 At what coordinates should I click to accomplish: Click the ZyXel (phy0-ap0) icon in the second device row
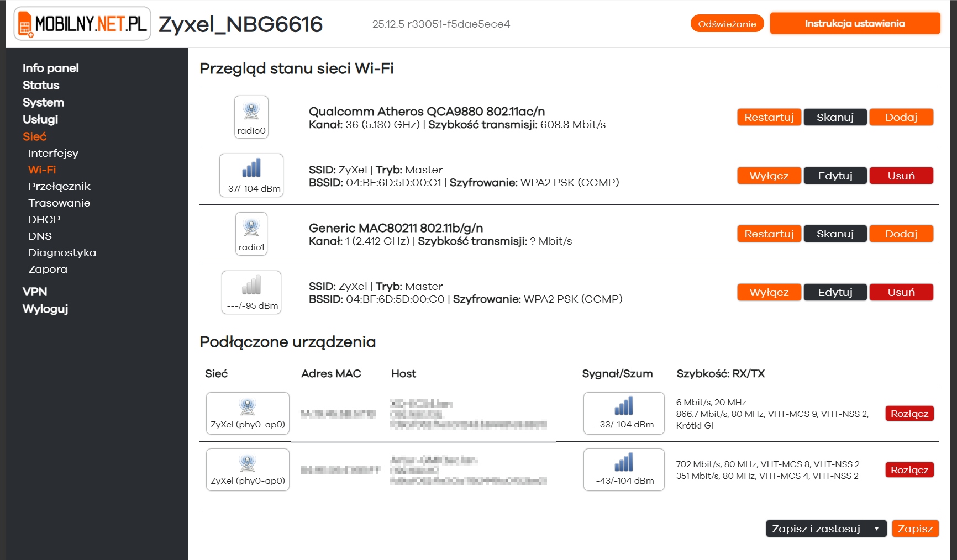tap(248, 470)
